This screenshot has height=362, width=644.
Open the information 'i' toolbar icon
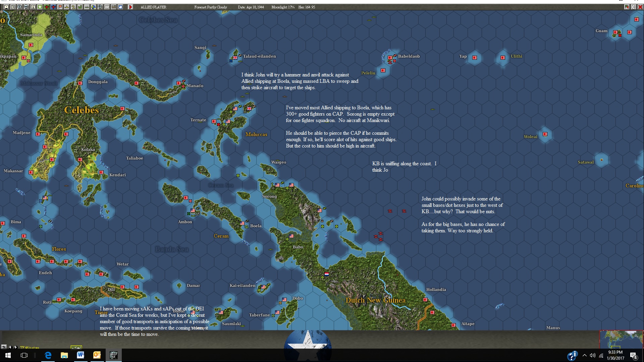tap(33, 7)
